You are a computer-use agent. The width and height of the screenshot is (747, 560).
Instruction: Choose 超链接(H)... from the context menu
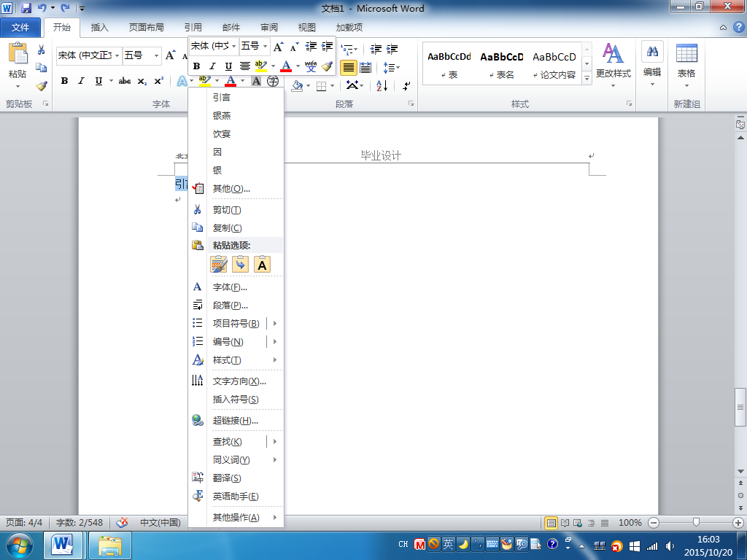pos(236,421)
